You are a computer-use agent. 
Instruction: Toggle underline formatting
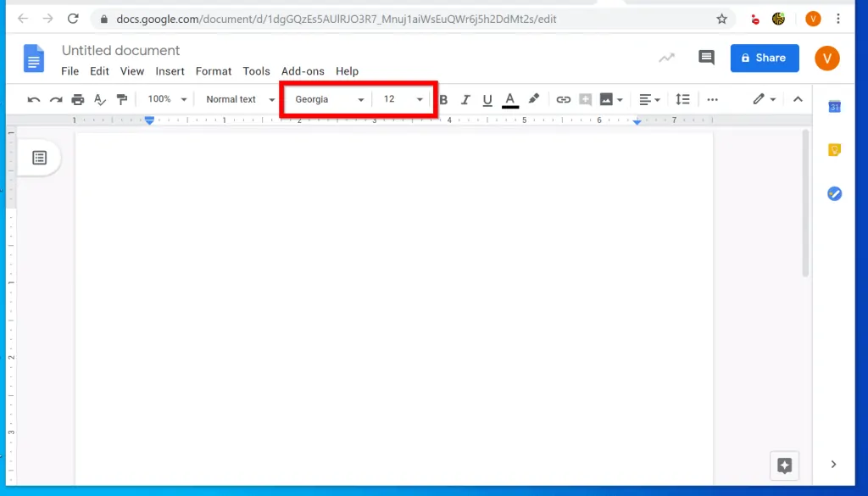pyautogui.click(x=487, y=99)
